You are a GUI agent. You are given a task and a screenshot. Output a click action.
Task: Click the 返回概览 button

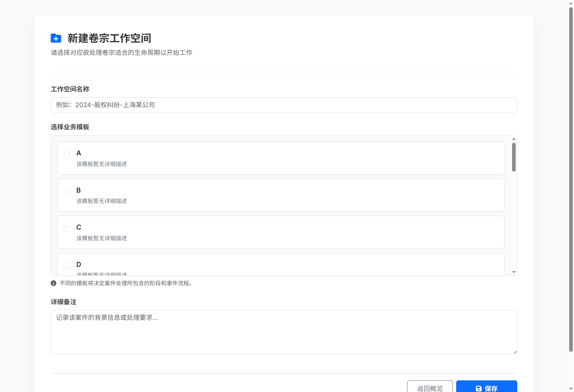[x=430, y=388]
